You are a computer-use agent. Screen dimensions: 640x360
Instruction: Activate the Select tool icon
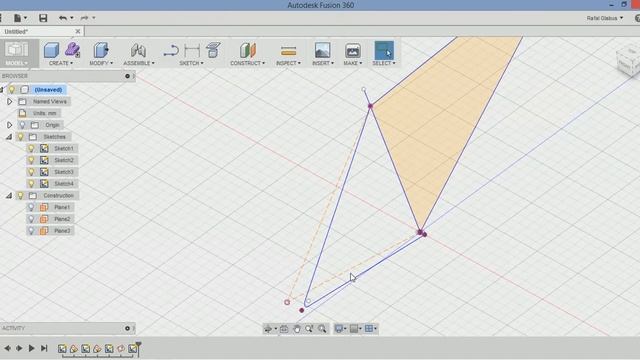[384, 50]
